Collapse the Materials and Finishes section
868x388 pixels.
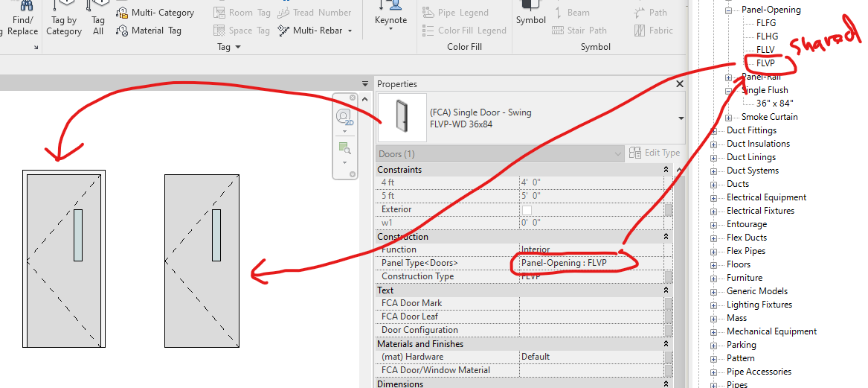pyautogui.click(x=665, y=344)
